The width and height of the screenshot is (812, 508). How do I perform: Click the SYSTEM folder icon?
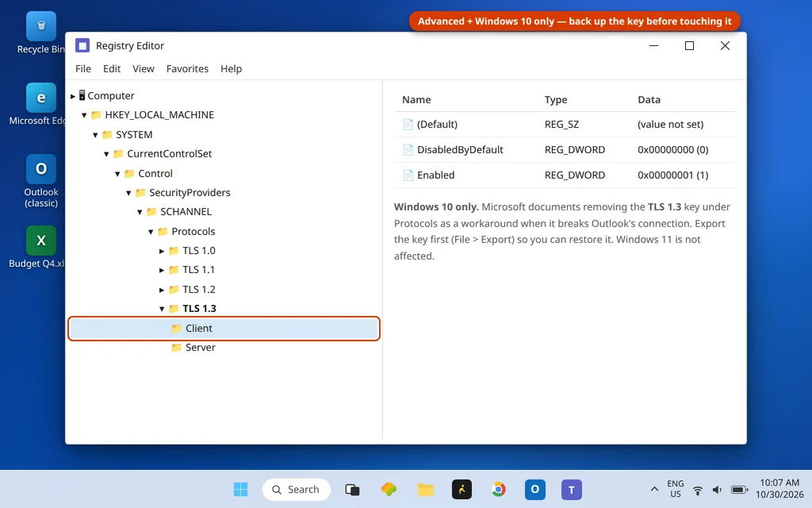(x=107, y=135)
